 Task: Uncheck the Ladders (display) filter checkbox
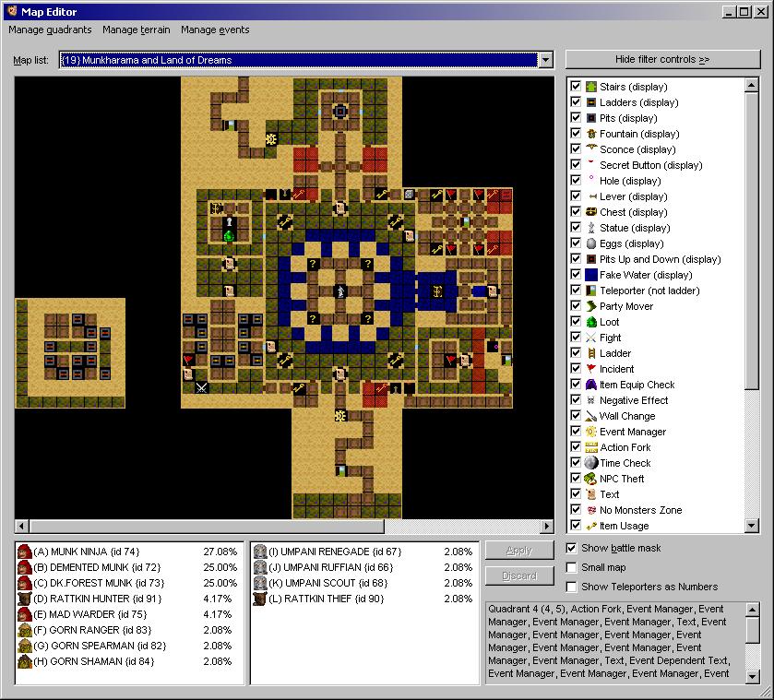pos(576,102)
